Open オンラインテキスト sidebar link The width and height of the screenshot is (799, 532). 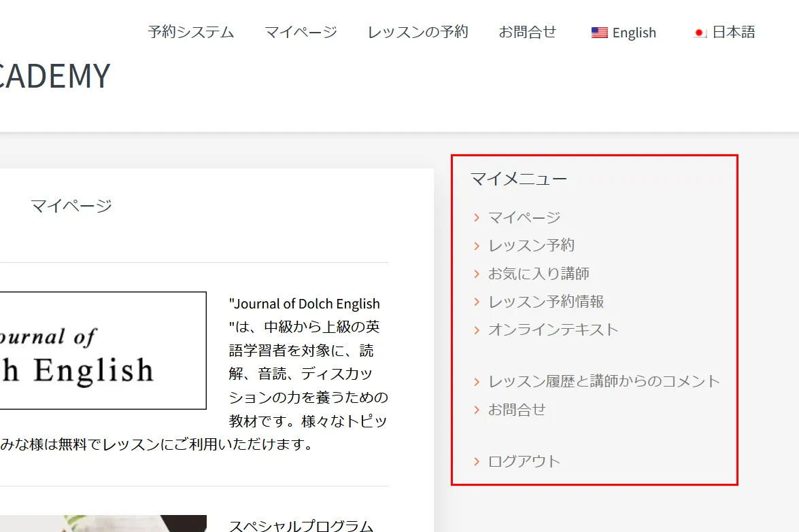click(554, 330)
